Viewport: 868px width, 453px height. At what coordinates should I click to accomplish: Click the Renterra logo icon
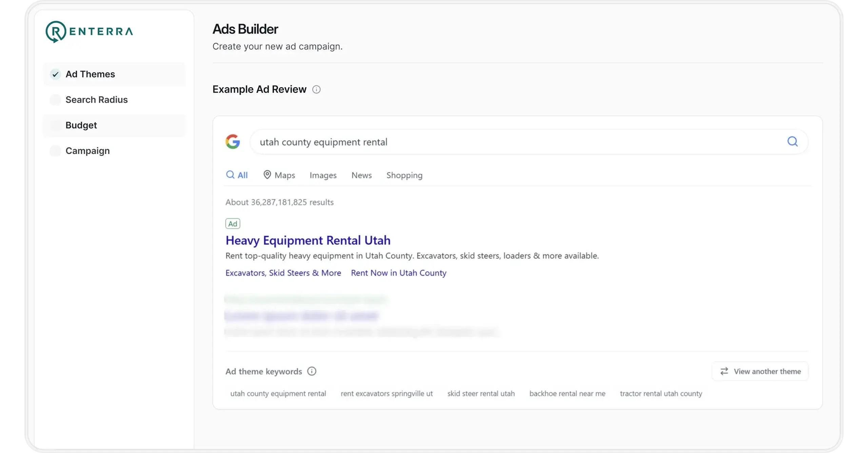point(56,32)
